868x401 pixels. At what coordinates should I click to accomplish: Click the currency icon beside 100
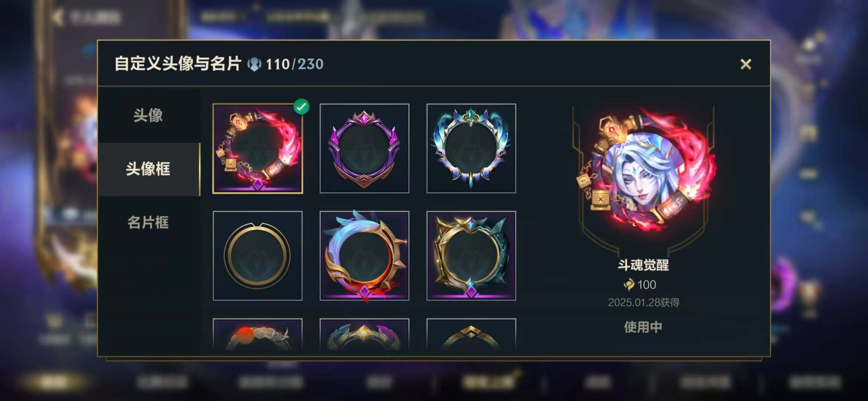tap(629, 285)
